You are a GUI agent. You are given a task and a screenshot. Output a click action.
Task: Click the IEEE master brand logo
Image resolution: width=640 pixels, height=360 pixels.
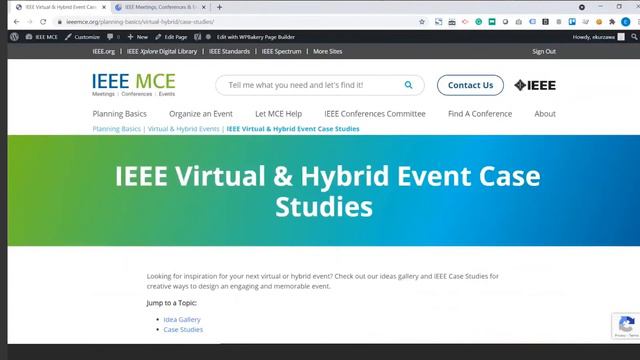coord(535,85)
